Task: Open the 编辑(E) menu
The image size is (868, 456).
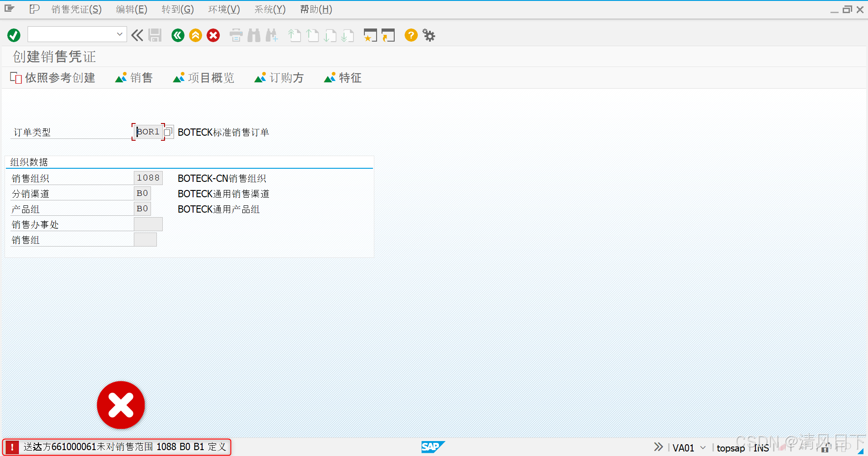Action: pyautogui.click(x=132, y=9)
